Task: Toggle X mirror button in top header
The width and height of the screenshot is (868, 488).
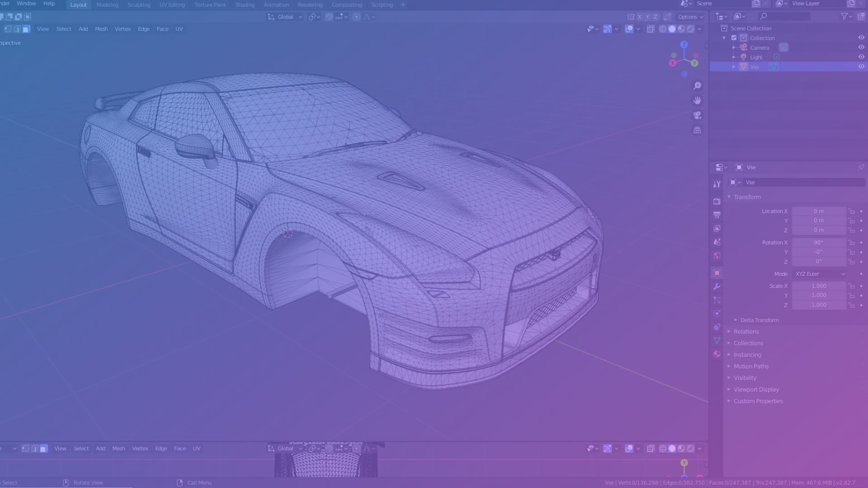Action: pos(639,17)
